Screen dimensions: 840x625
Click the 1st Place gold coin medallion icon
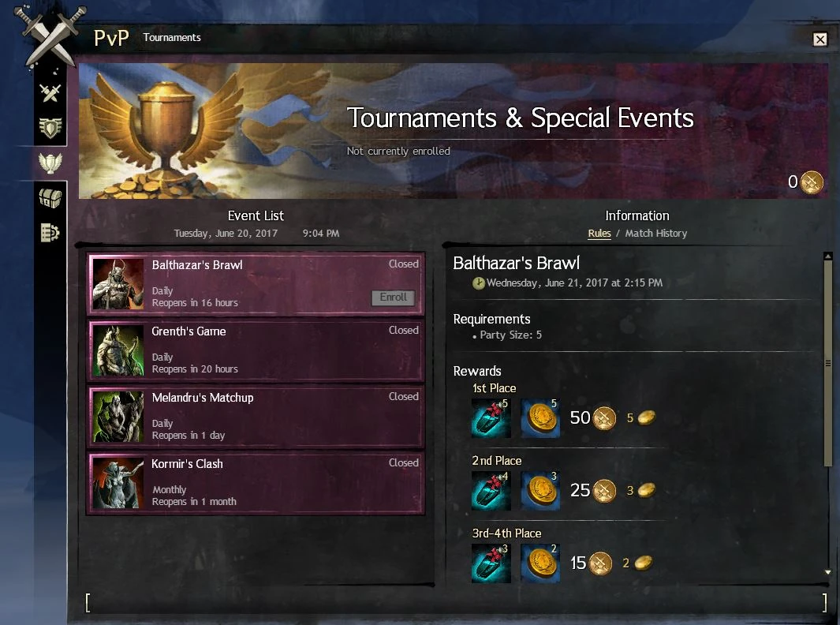click(x=540, y=418)
